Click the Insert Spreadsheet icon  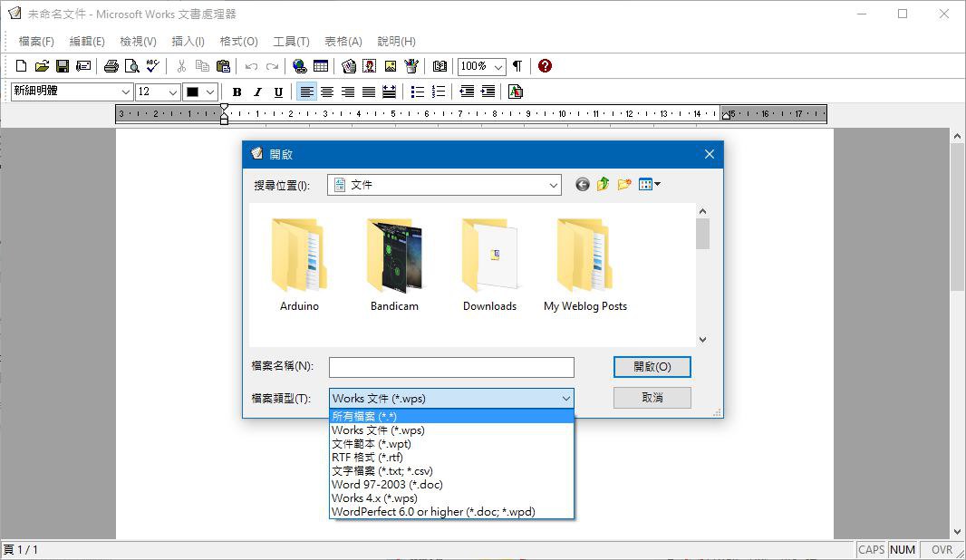pyautogui.click(x=349, y=66)
